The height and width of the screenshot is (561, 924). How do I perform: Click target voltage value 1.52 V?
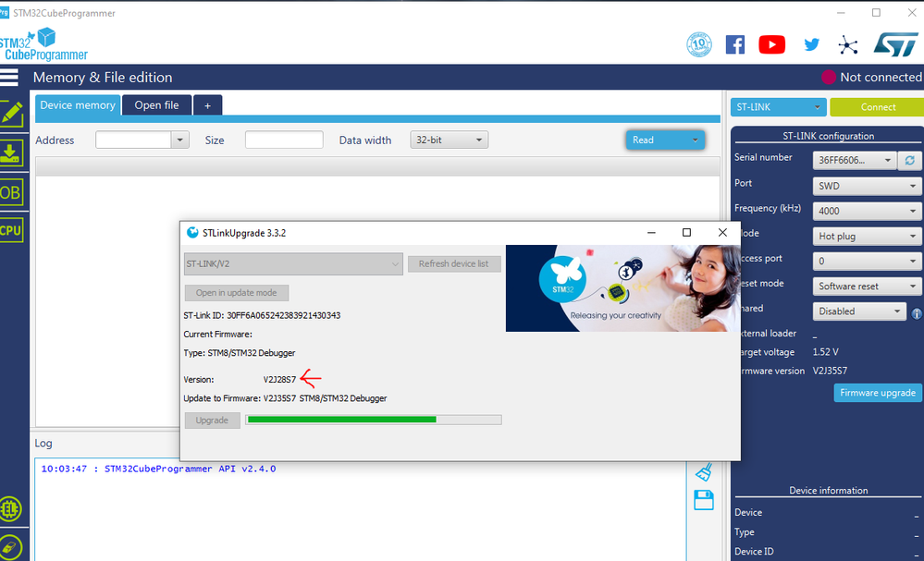pyautogui.click(x=825, y=352)
